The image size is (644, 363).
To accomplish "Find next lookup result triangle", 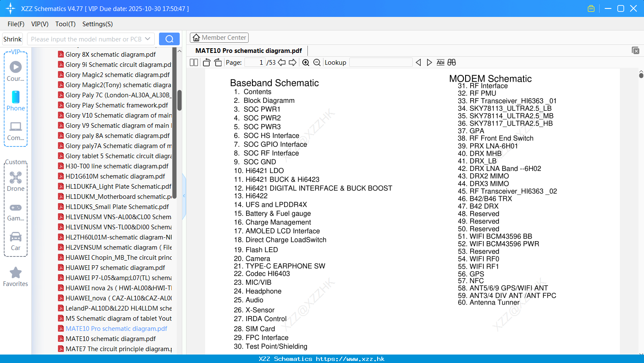I will point(429,63).
